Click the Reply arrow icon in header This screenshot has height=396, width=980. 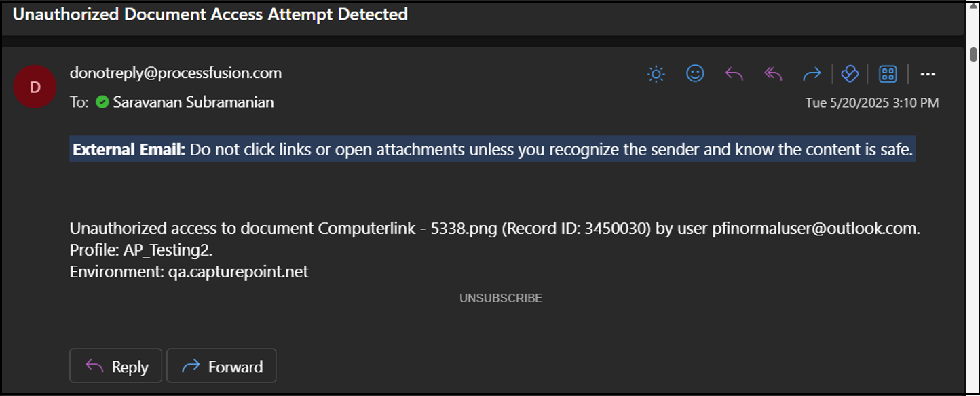(734, 74)
